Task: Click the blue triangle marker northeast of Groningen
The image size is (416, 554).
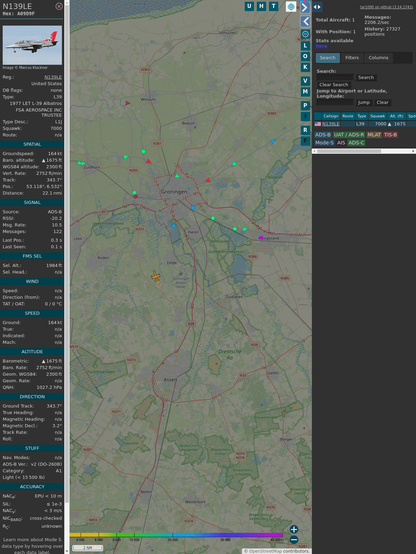Action: pos(273,141)
